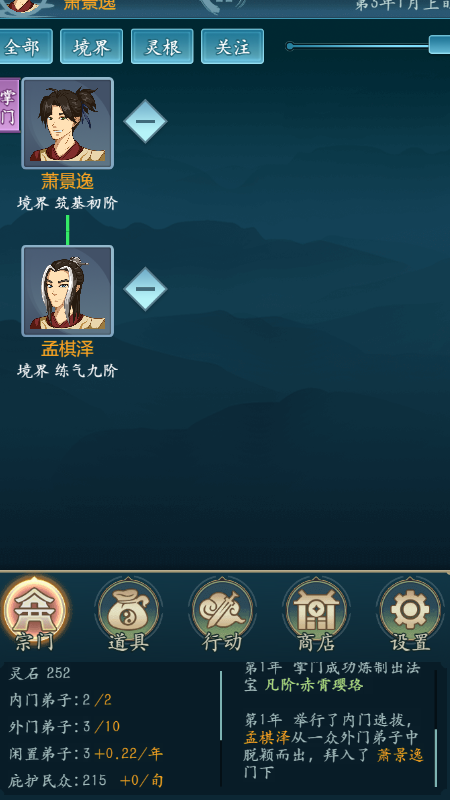Click the 孟棋泽 name label under portrait
450x800 pixels.
pyautogui.click(x=67, y=349)
